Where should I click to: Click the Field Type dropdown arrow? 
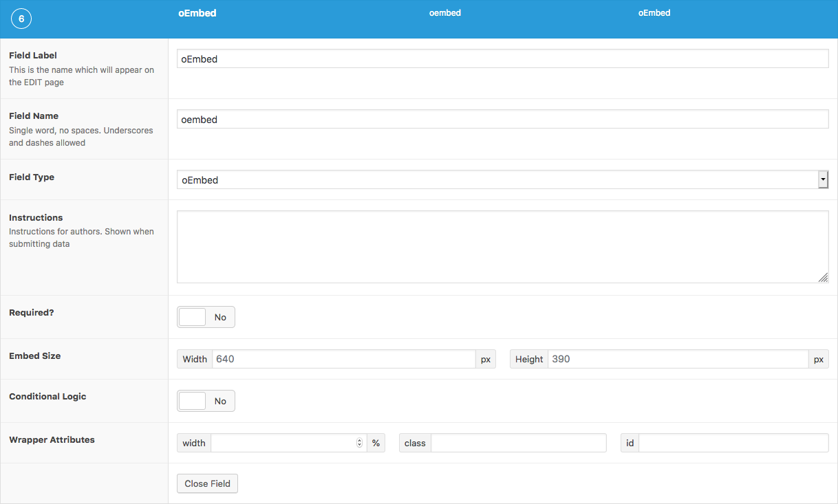pyautogui.click(x=823, y=180)
